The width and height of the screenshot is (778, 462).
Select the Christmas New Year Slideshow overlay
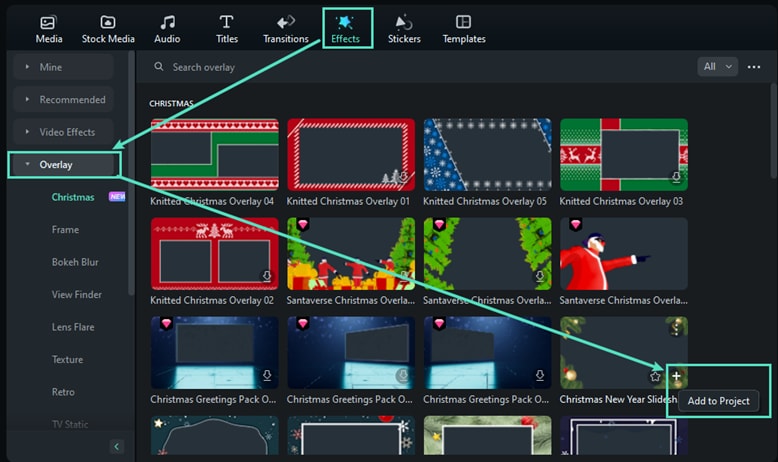(624, 353)
